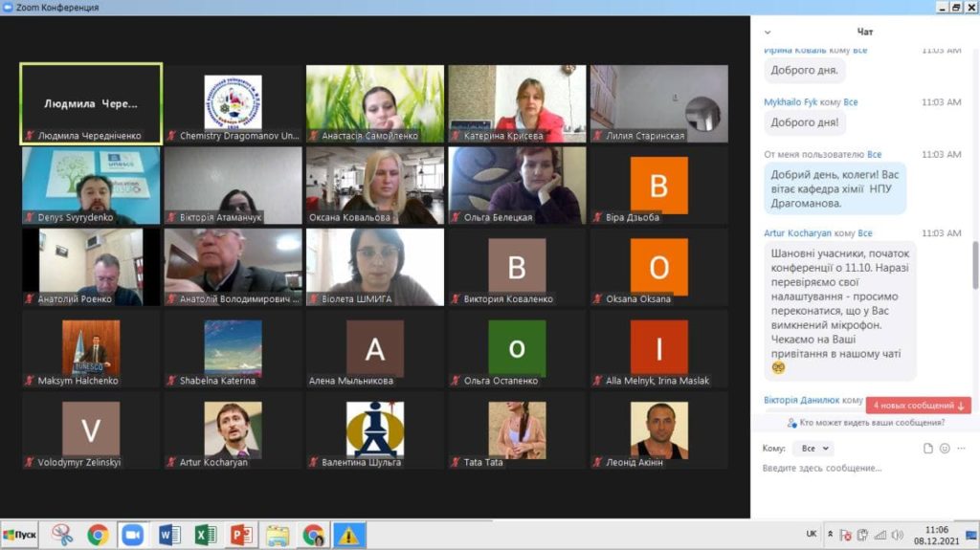
Task: Open the emoji picker in chat
Action: pyautogui.click(x=945, y=448)
